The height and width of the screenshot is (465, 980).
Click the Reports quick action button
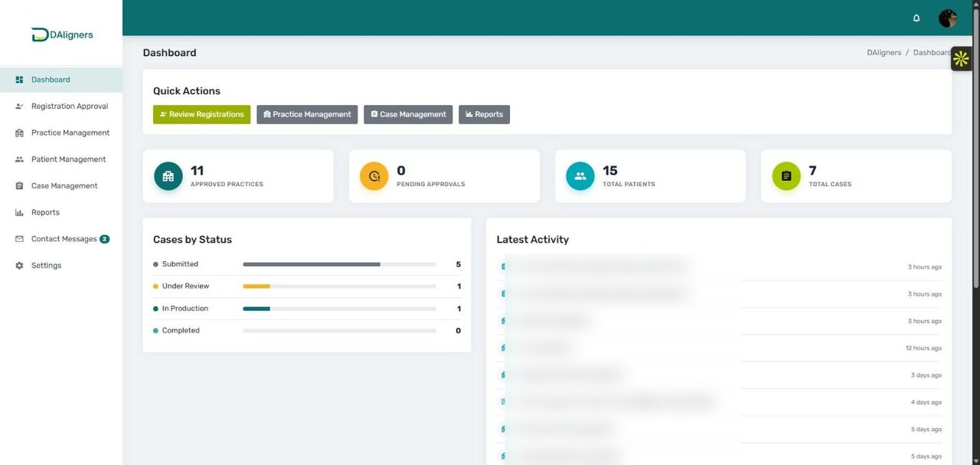pyautogui.click(x=484, y=114)
